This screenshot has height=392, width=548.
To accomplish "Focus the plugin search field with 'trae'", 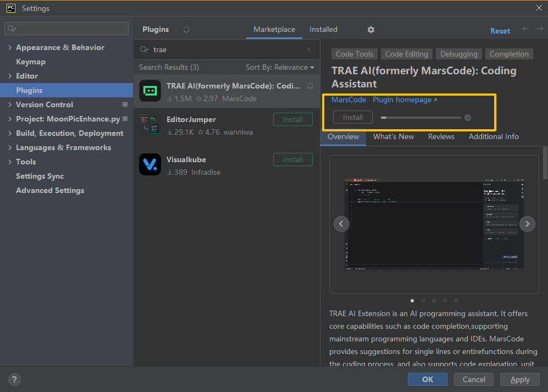I will pyautogui.click(x=227, y=49).
